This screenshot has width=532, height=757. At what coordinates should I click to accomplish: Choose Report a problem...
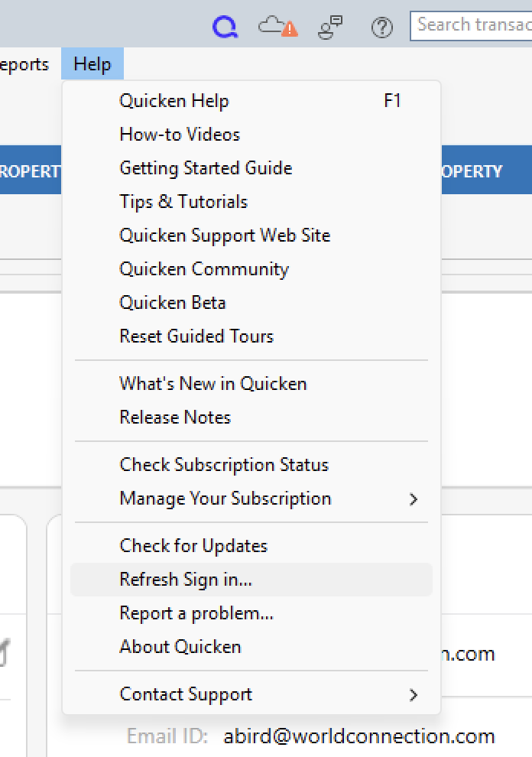251,613
